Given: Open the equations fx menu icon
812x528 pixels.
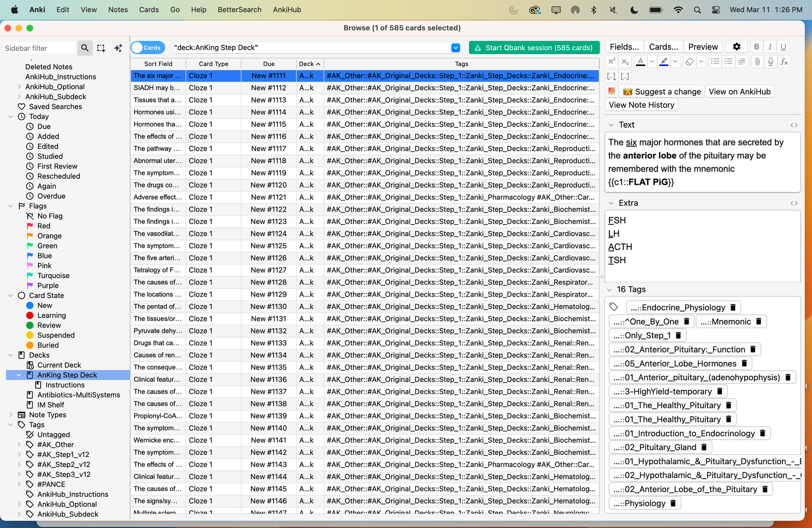Looking at the screenshot, I should tap(784, 62).
